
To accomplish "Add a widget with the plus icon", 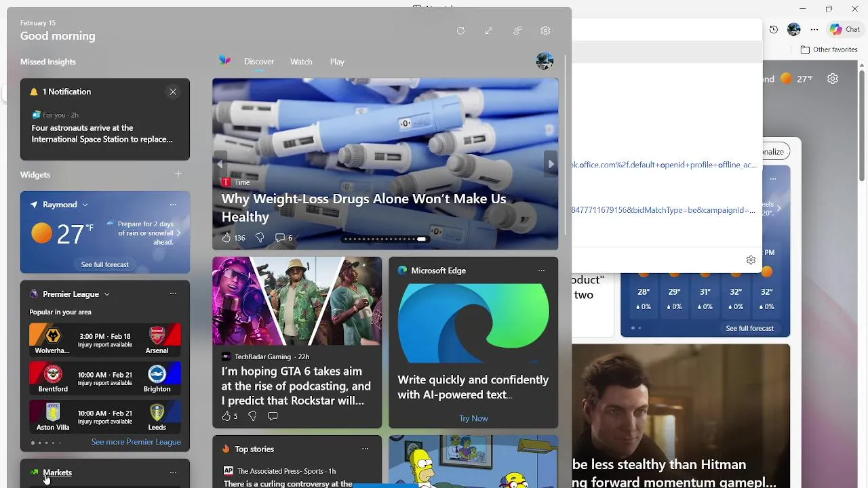I will pyautogui.click(x=178, y=174).
